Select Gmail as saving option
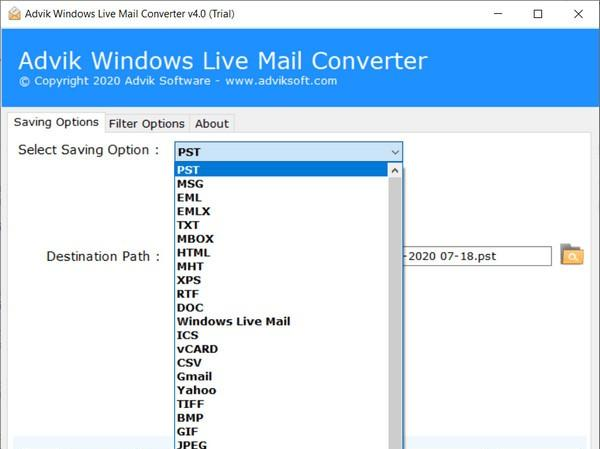 (281, 377)
